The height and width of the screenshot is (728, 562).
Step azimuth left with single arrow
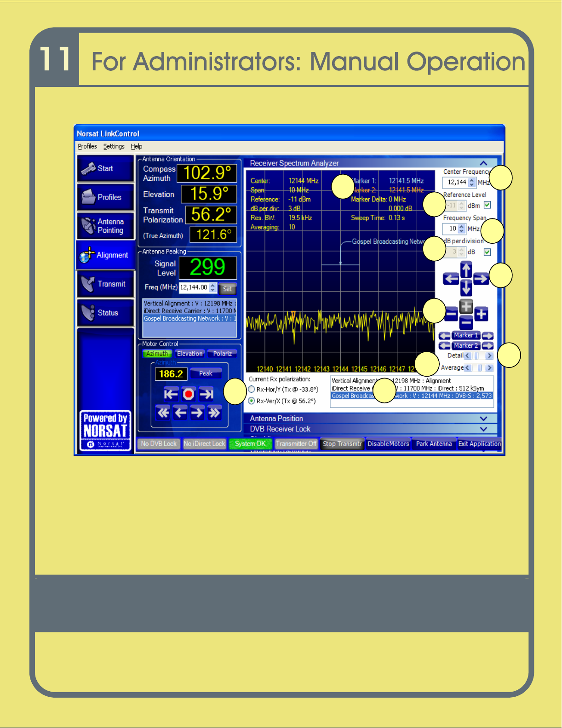click(181, 413)
